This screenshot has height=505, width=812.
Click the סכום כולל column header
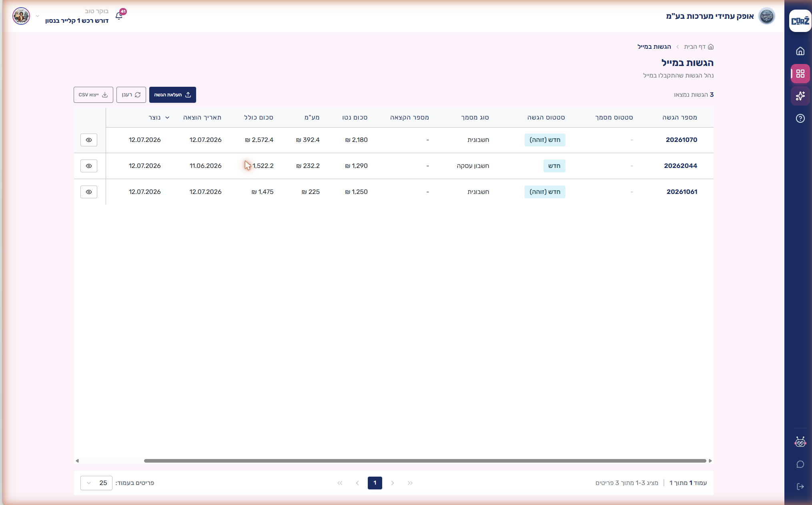click(259, 118)
